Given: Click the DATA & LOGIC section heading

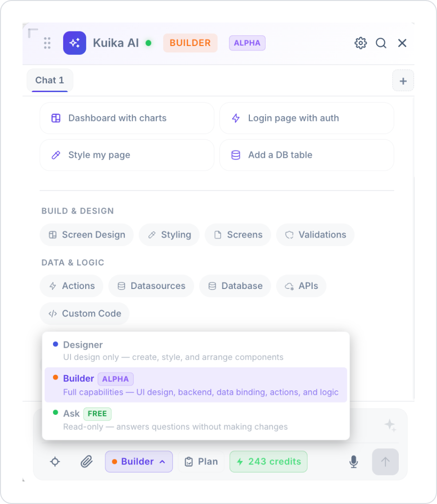Looking at the screenshot, I should click(x=73, y=263).
